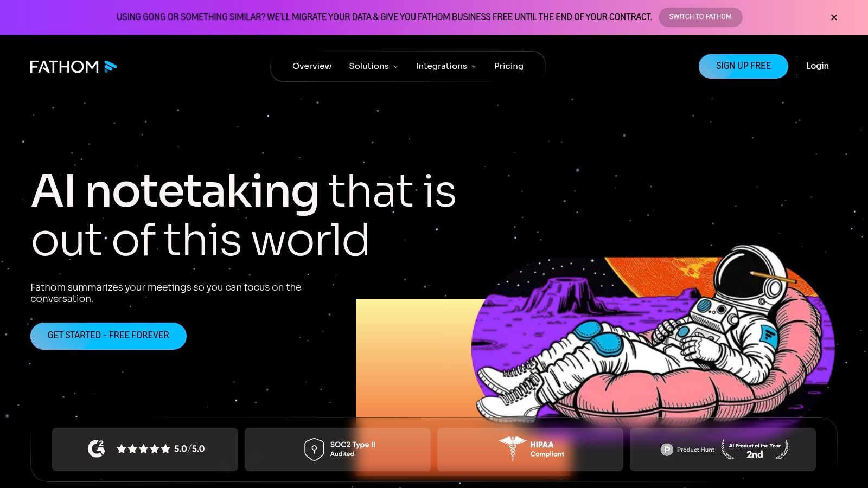The image size is (868, 488).
Task: Click the HIPAA Compliant text
Action: tap(547, 449)
